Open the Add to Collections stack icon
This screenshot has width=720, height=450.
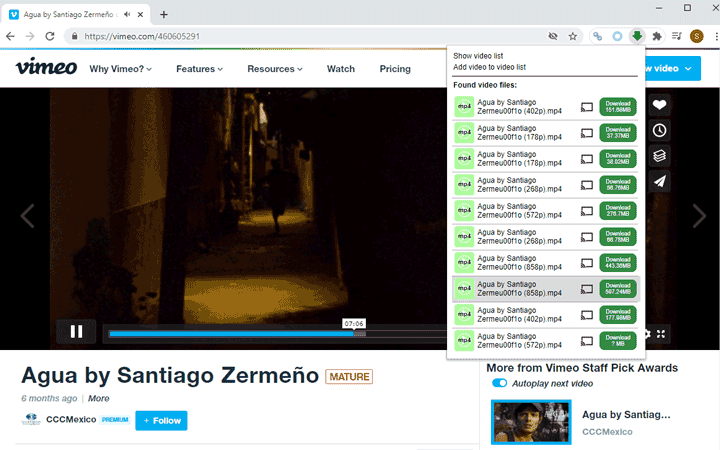tap(660, 156)
